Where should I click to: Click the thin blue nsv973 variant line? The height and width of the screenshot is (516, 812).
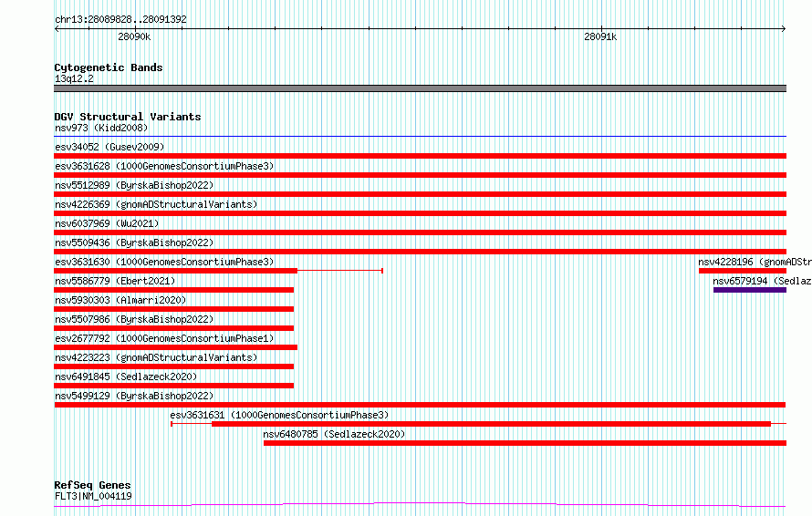point(420,137)
